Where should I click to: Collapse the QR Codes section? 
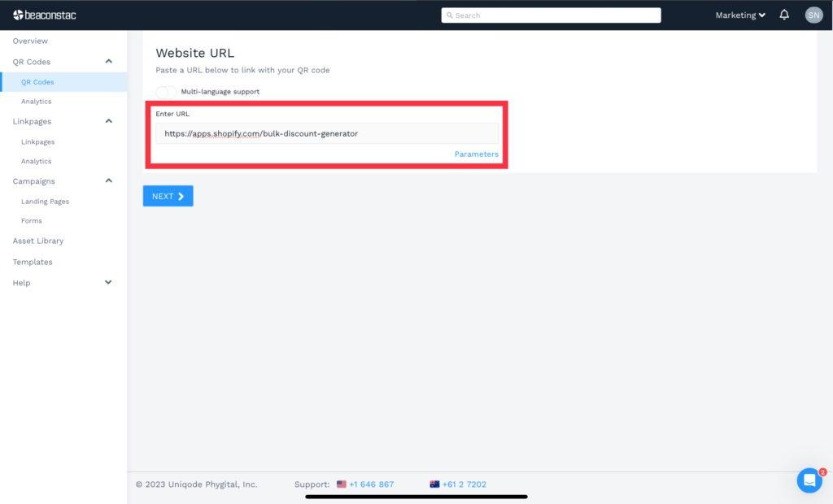click(x=108, y=61)
